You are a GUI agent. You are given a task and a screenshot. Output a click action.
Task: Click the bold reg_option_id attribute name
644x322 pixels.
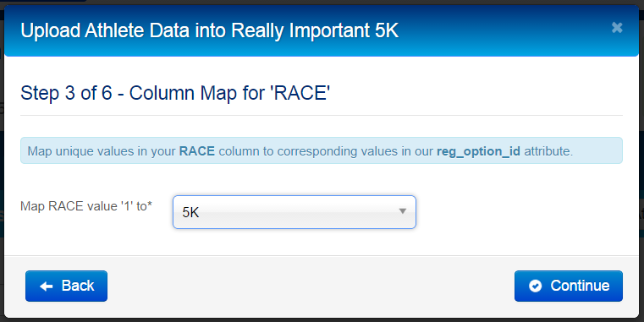pos(478,151)
